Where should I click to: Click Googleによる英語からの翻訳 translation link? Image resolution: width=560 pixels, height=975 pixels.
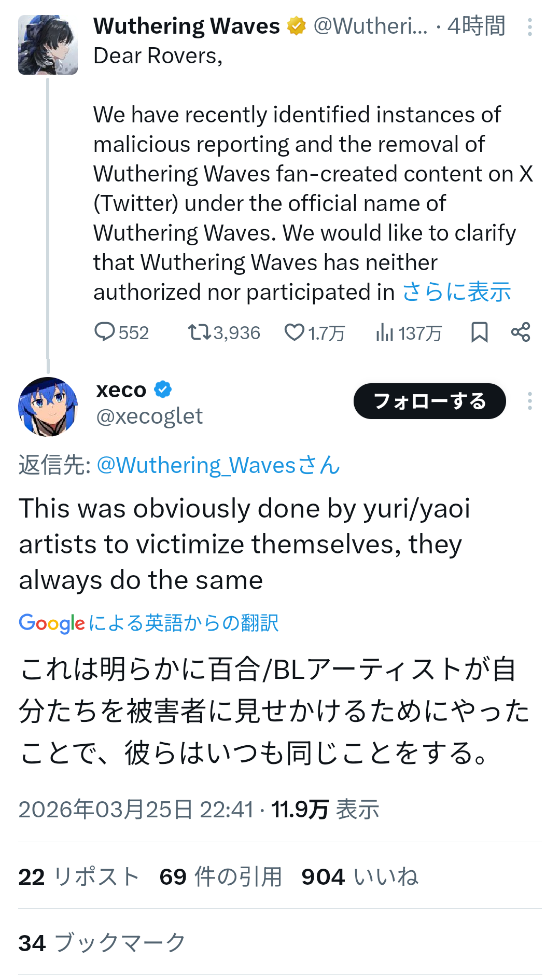pos(149,623)
